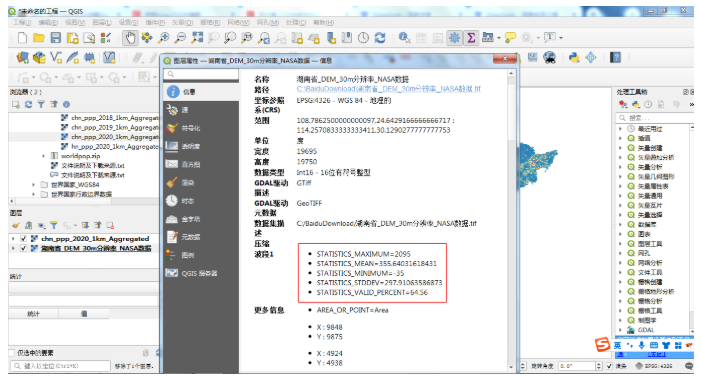
Task: Select the Pan Map hand tool
Action: 130,38
